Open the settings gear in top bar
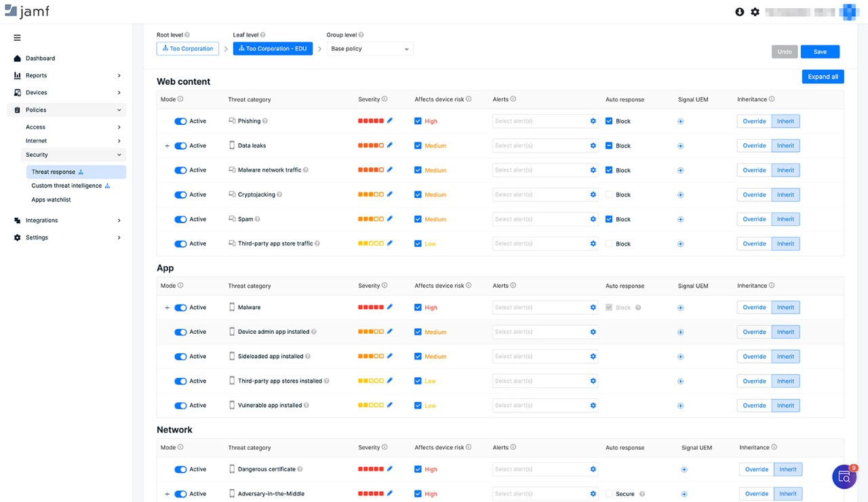 tap(755, 12)
